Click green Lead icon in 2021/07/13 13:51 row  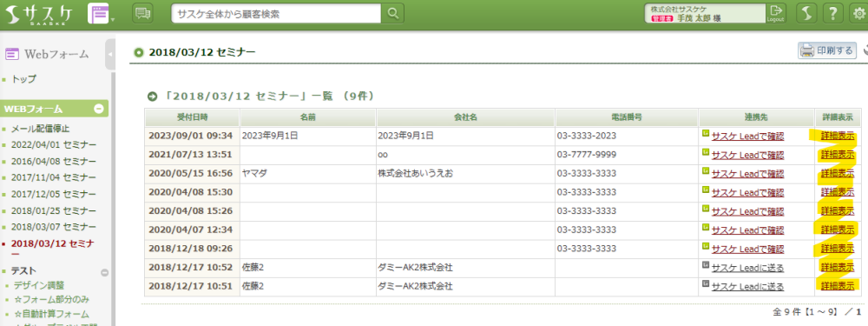click(x=705, y=152)
